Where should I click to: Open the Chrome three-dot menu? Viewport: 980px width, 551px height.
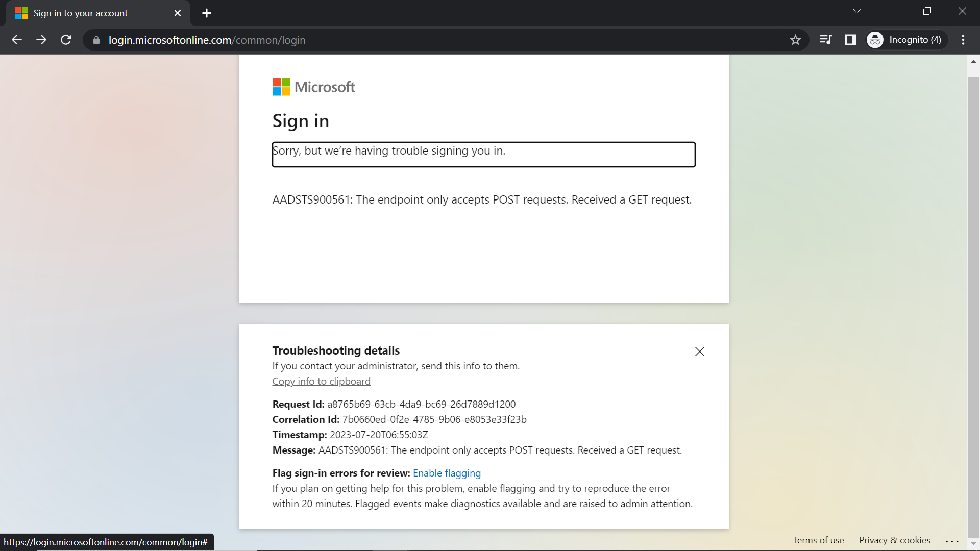click(x=963, y=40)
